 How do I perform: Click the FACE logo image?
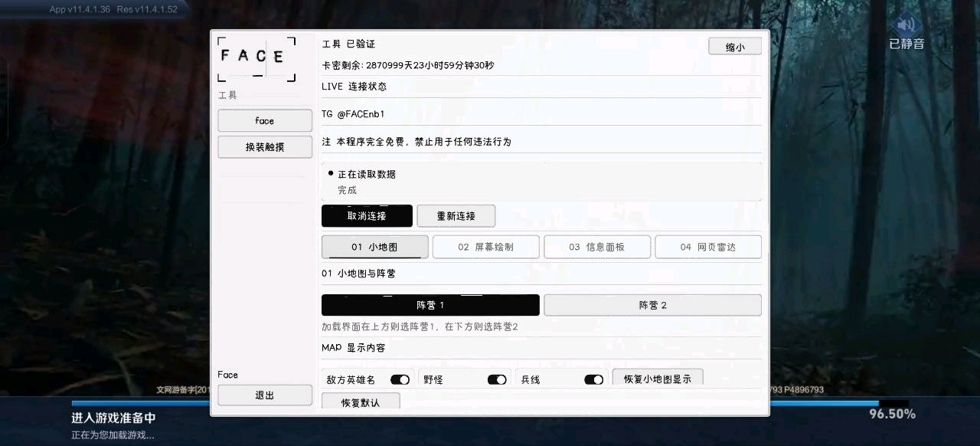[x=256, y=58]
